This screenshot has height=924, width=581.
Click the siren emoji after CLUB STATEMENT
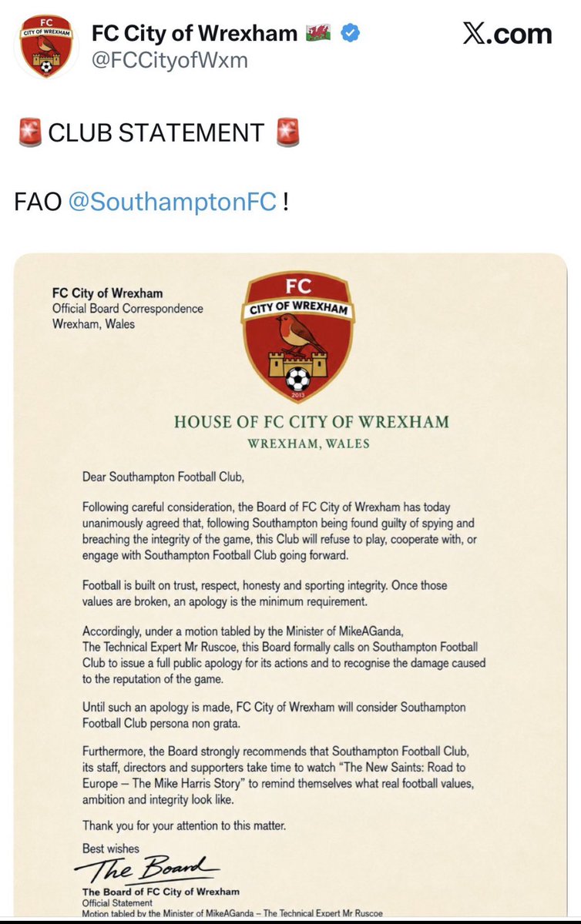coord(287,132)
